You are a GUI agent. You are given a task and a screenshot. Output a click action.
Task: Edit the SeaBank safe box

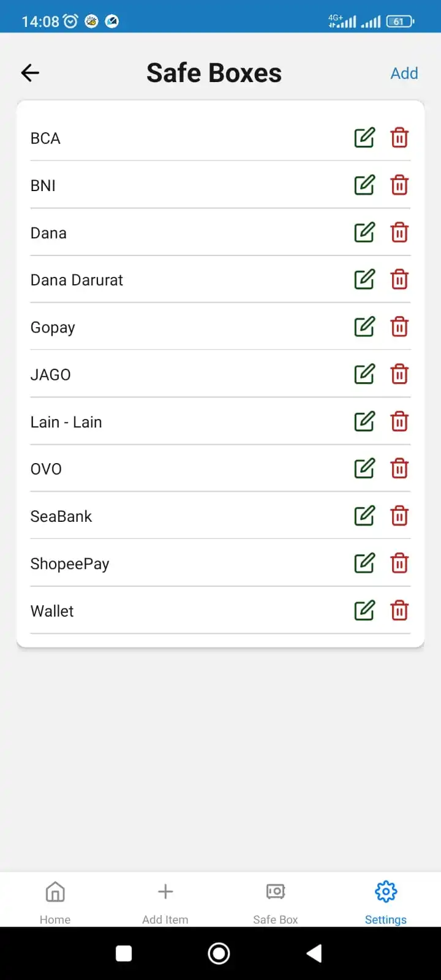coord(364,516)
